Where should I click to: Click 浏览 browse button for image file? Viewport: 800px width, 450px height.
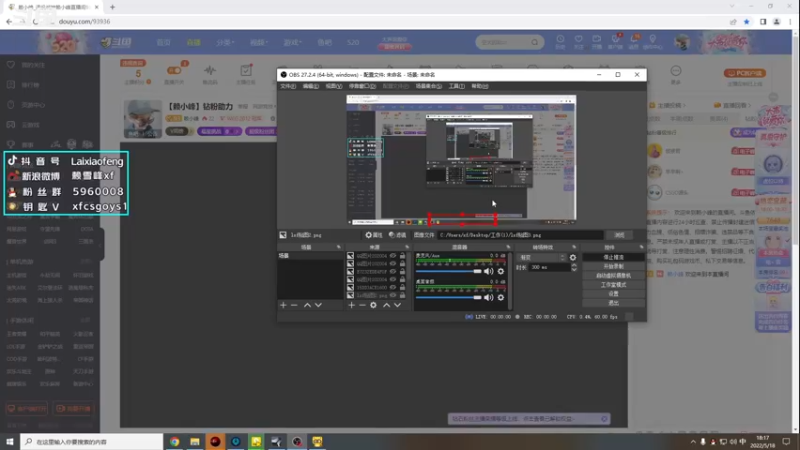(619, 235)
